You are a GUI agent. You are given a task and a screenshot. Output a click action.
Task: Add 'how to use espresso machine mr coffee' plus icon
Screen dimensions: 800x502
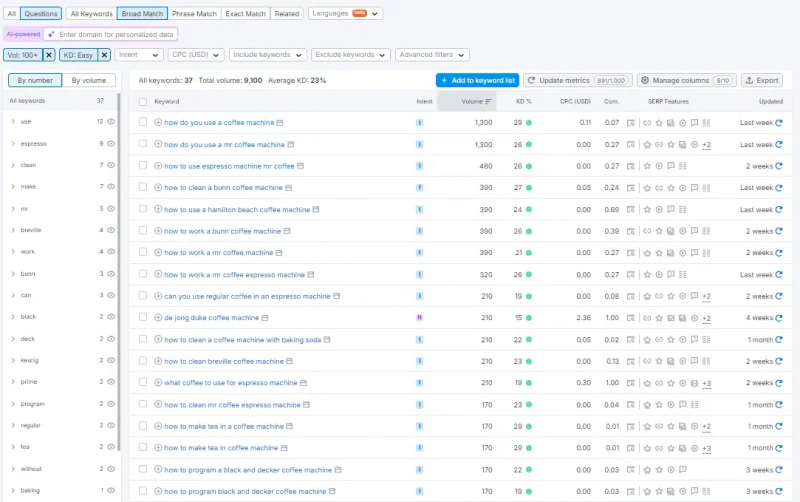point(158,166)
